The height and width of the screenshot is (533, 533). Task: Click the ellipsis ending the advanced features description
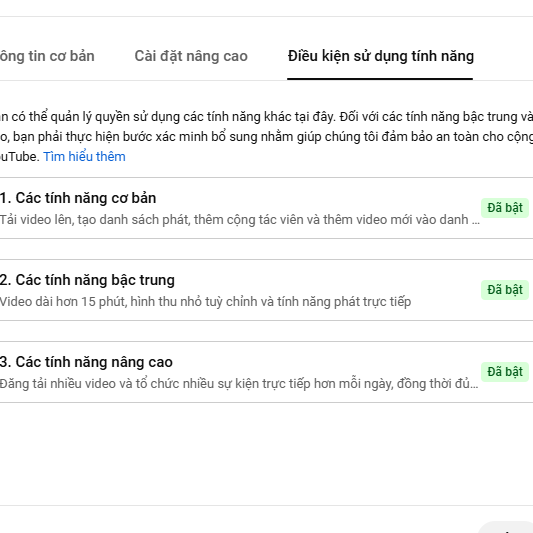[474, 385]
